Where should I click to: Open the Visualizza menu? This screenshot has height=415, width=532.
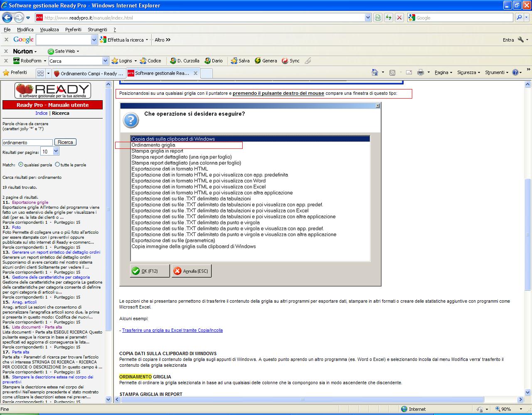point(49,30)
